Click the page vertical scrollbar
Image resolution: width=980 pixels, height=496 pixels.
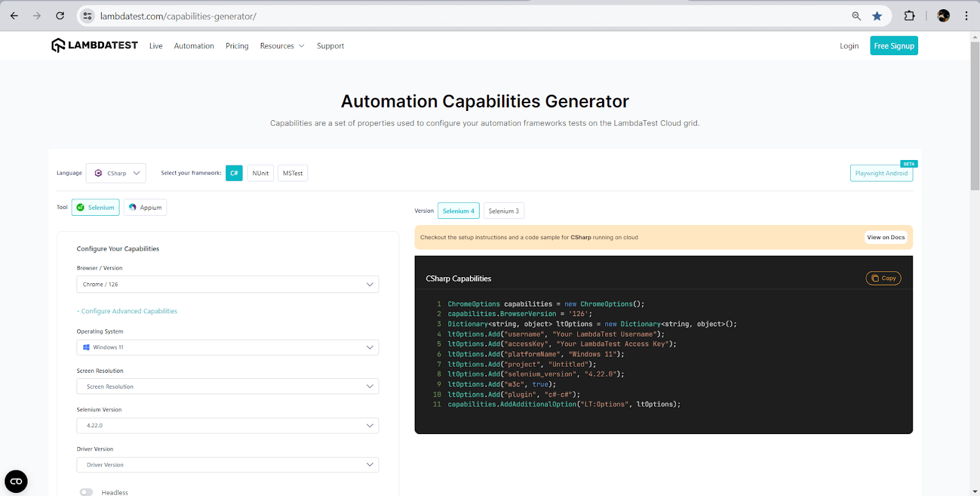[x=974, y=116]
